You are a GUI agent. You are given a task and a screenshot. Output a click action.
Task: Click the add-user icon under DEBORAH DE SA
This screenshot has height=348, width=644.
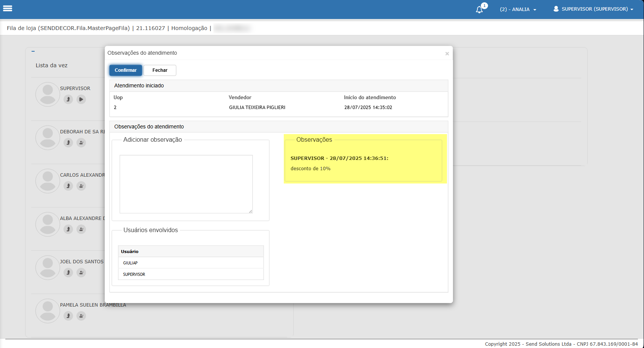click(x=81, y=142)
